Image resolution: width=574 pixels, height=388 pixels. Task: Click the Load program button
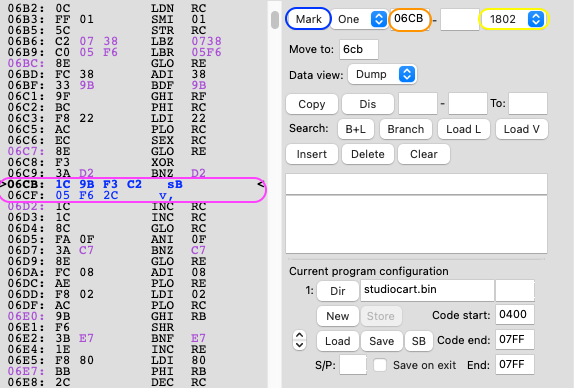click(x=338, y=341)
